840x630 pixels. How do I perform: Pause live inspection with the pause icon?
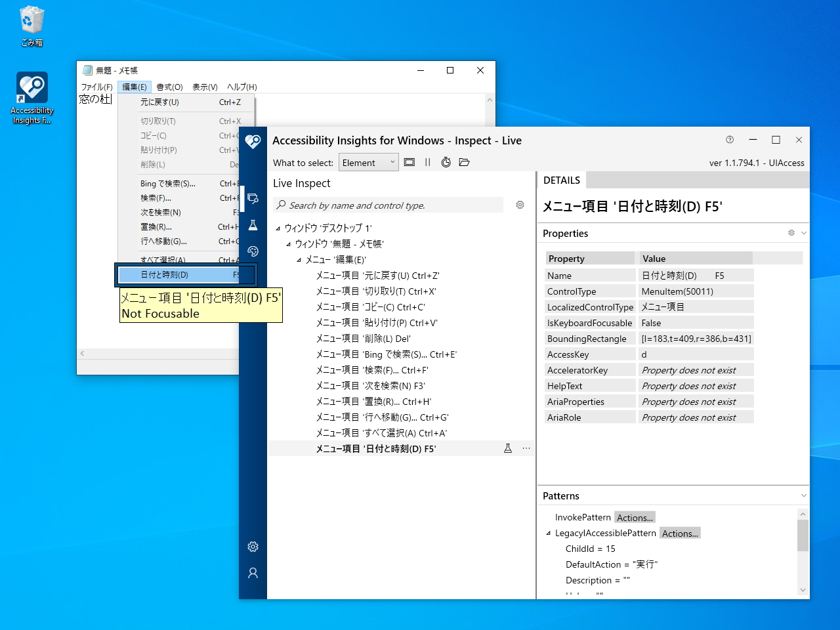tap(428, 162)
